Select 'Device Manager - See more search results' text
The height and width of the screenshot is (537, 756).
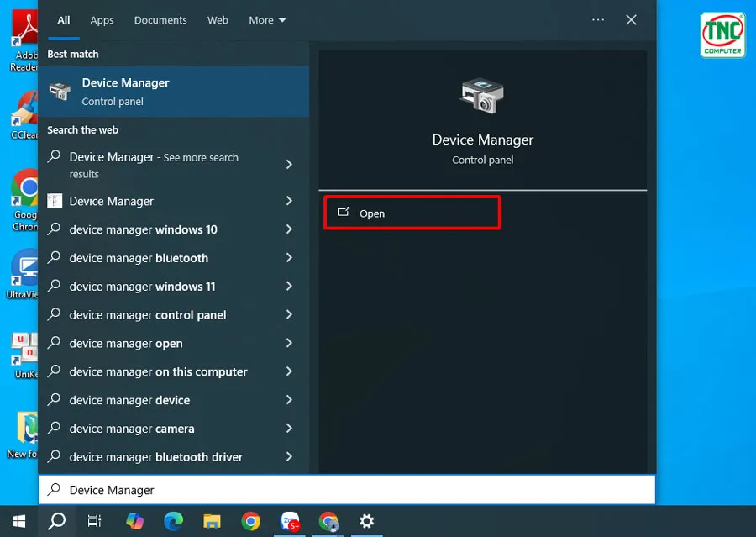[154, 165]
